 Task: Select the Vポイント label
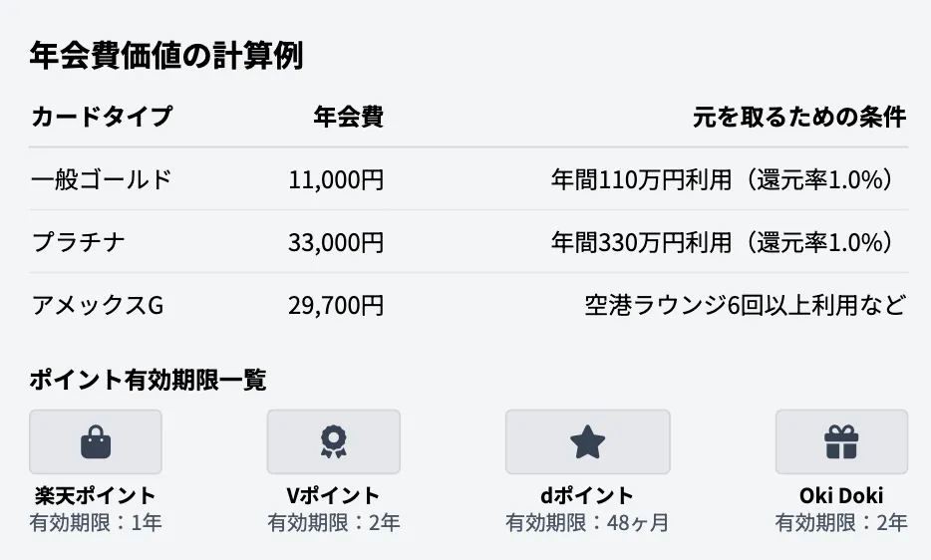(333, 495)
